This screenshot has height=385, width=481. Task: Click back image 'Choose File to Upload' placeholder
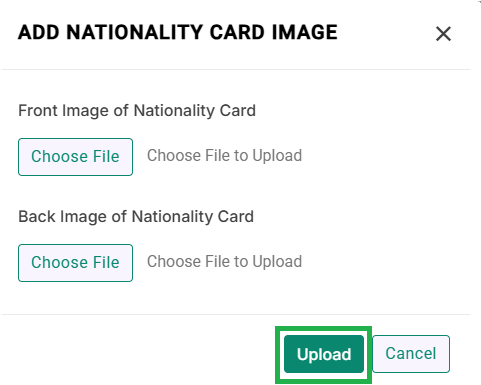[224, 262]
